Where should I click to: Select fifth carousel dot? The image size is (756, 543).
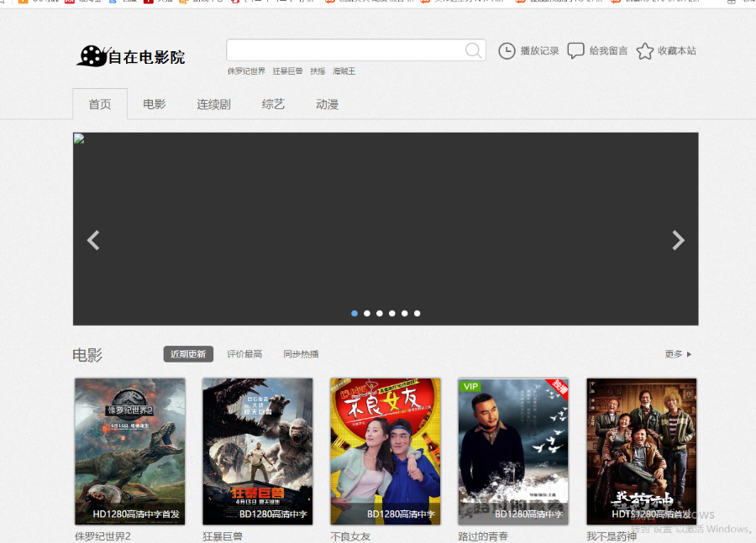405,314
